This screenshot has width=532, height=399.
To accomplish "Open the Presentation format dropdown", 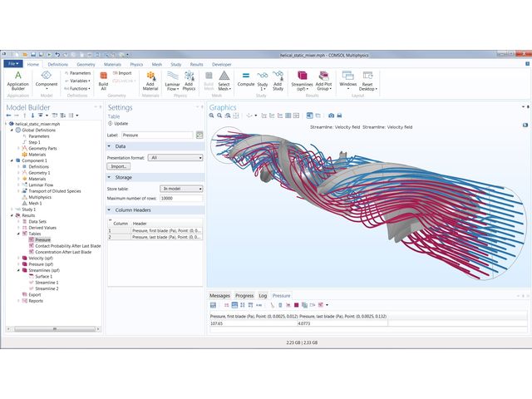I will (176, 157).
